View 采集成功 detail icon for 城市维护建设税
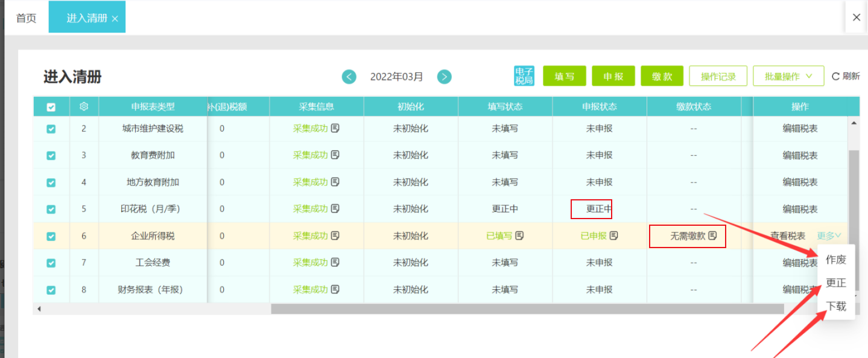This screenshot has width=868, height=358. pyautogui.click(x=335, y=128)
